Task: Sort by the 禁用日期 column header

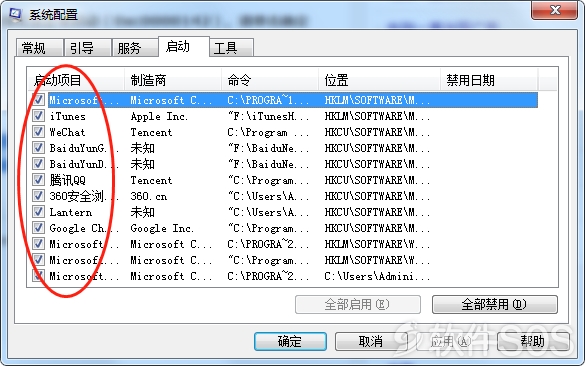Action: (489, 79)
